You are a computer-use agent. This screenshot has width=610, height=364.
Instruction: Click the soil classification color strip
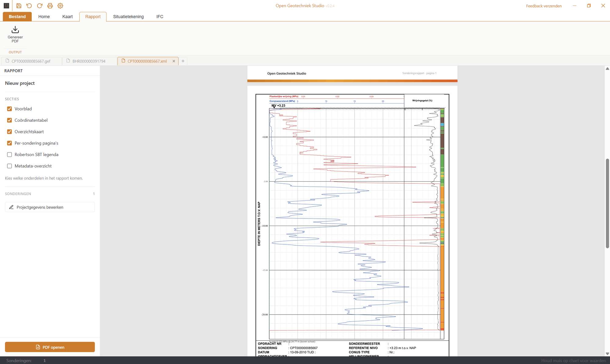[442, 220]
